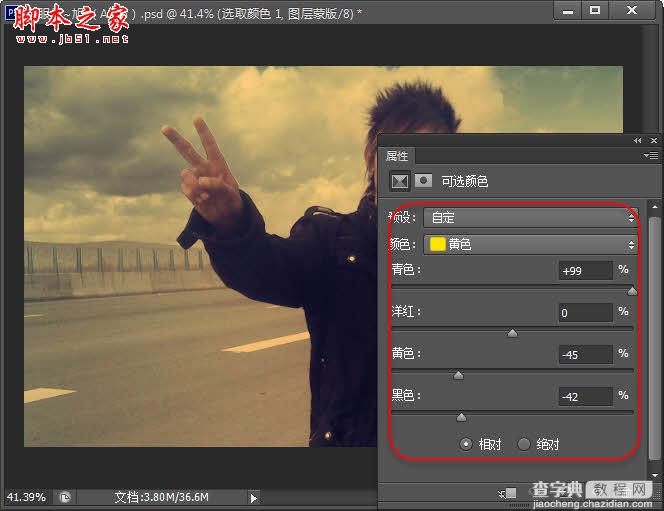Viewport: 664px width, 511px height.
Task: Open the 颜色 dropdown showing 黄色
Action: pos(531,245)
